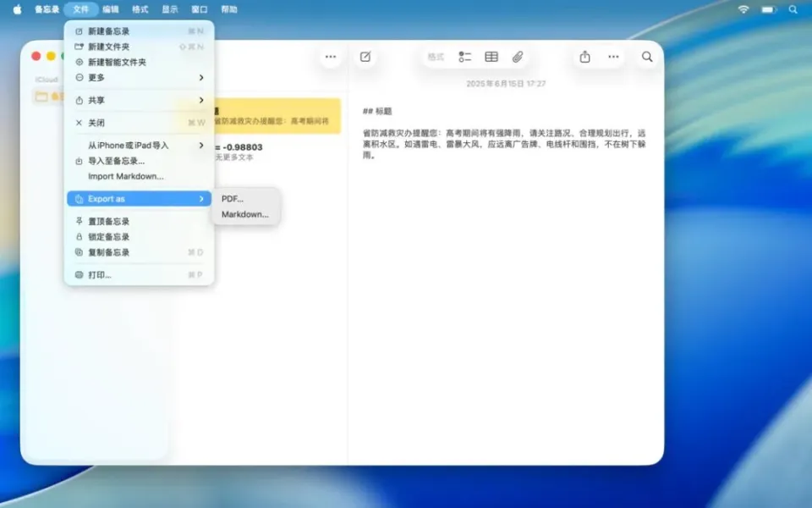Open the Apple menu logo
Image resolution: width=812 pixels, height=508 pixels.
click(17, 9)
